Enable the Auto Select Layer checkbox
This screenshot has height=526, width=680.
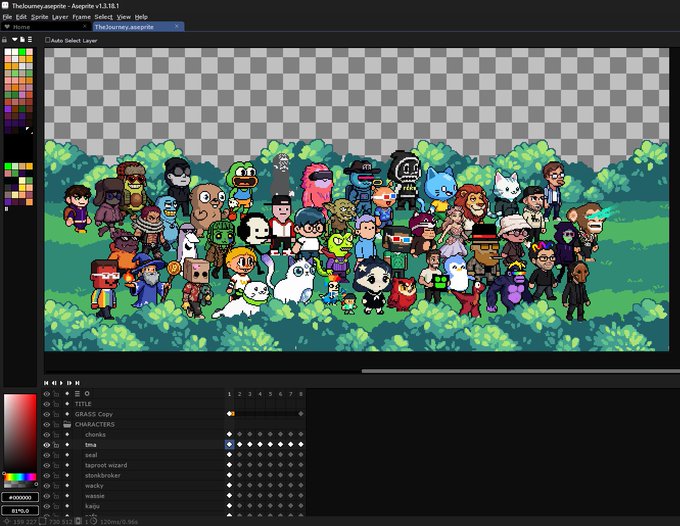pyautogui.click(x=48, y=40)
